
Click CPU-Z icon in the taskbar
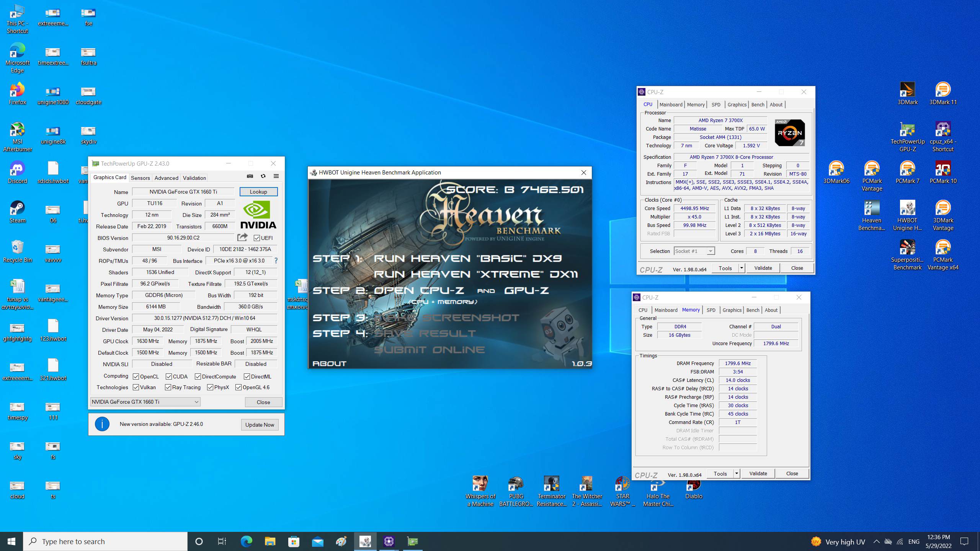[x=389, y=541]
